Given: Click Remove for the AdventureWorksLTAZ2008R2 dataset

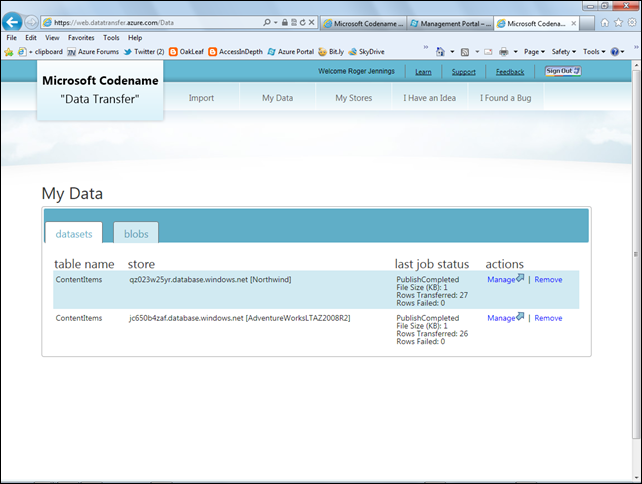Looking at the screenshot, I should tap(548, 318).
